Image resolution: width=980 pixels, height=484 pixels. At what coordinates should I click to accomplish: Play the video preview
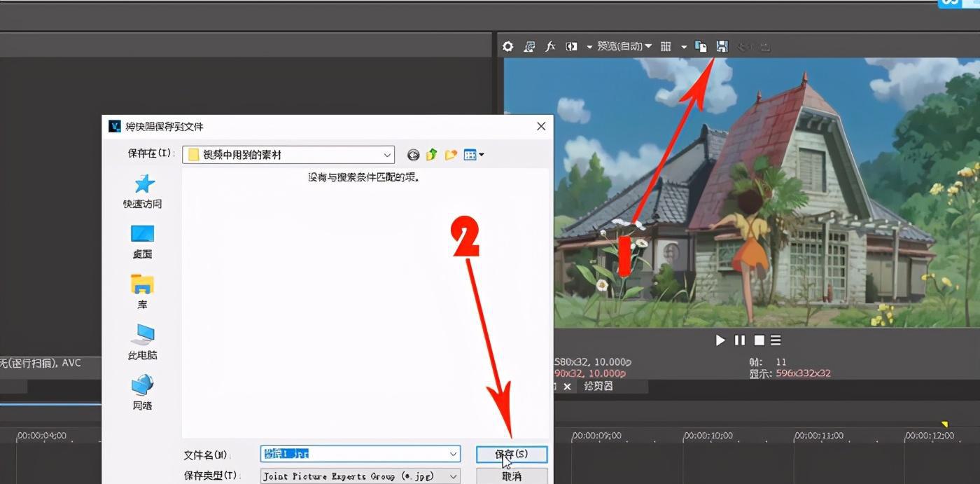(x=720, y=340)
